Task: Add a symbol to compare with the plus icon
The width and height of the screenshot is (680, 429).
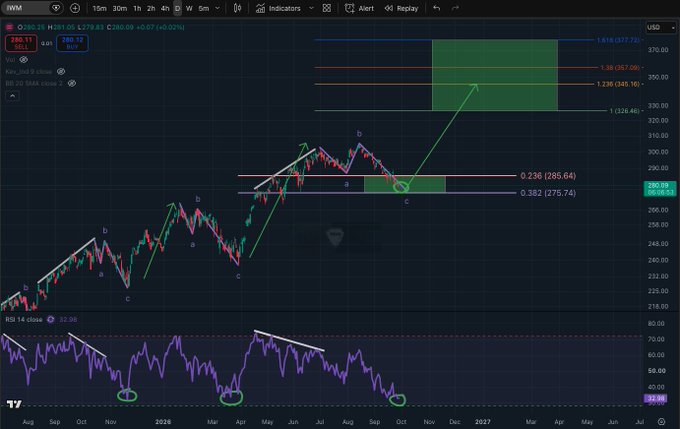Action: tap(75, 8)
